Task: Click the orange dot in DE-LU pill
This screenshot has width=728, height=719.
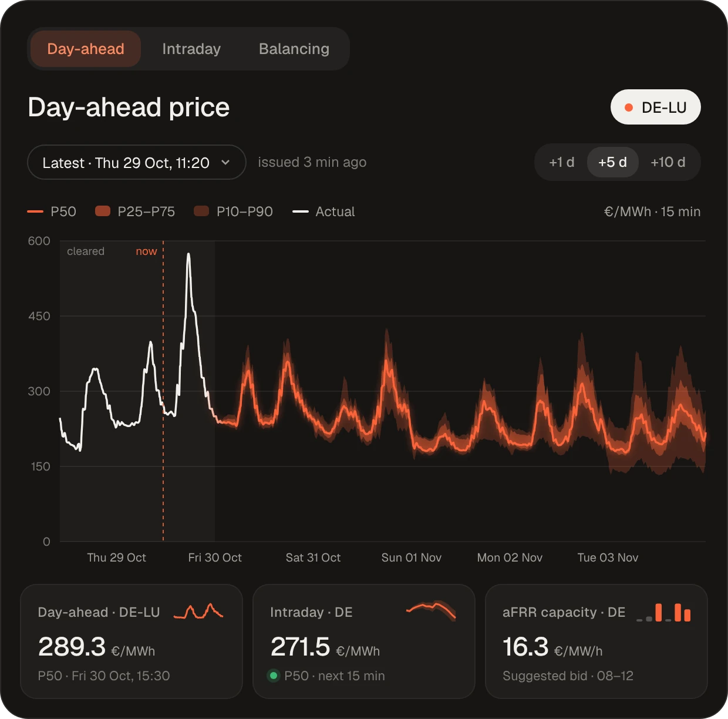Action: click(x=629, y=107)
